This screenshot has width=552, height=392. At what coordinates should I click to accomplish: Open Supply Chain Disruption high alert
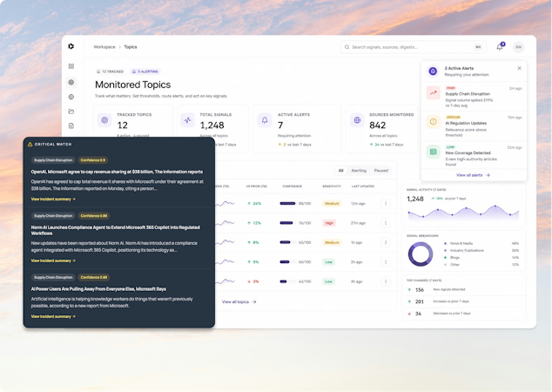(474, 97)
